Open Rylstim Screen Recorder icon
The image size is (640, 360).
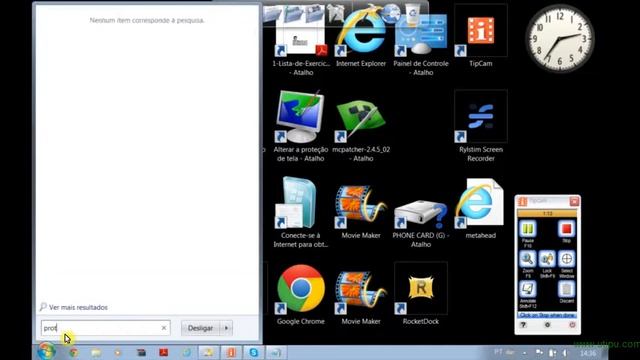[480, 126]
